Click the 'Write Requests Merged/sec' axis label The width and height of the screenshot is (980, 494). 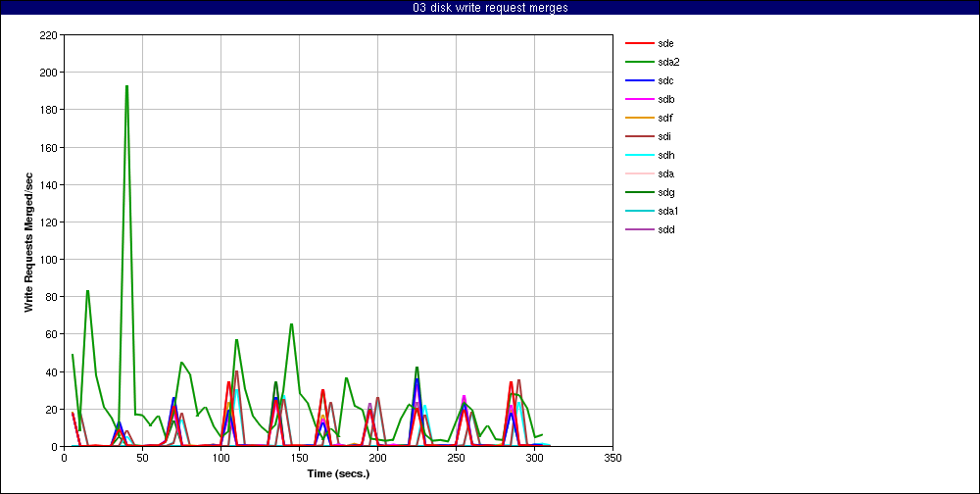(28, 241)
